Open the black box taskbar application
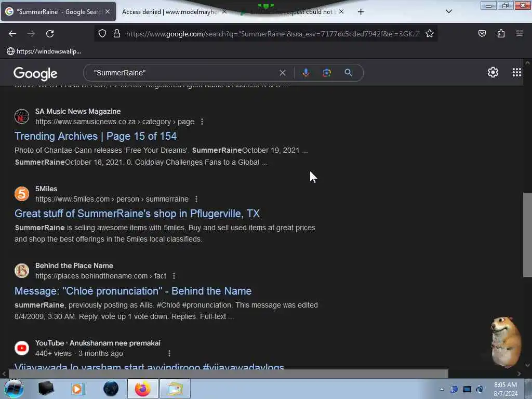The width and height of the screenshot is (532, 399). tap(46, 389)
